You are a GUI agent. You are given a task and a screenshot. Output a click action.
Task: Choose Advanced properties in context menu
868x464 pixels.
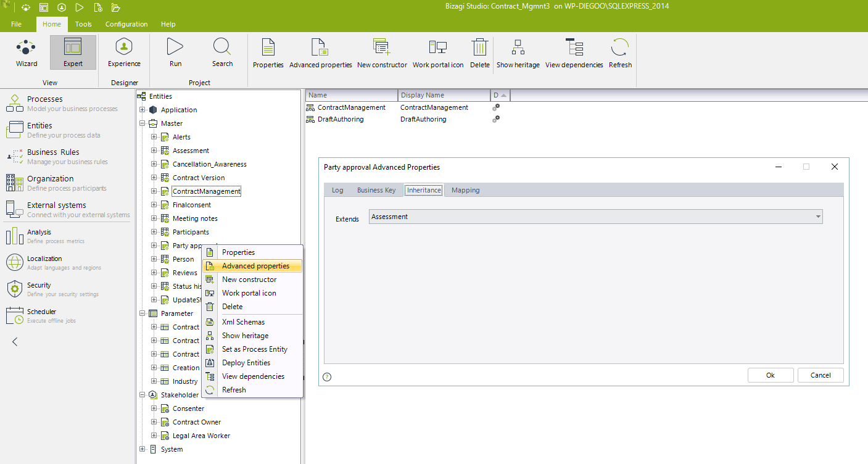[252, 266]
